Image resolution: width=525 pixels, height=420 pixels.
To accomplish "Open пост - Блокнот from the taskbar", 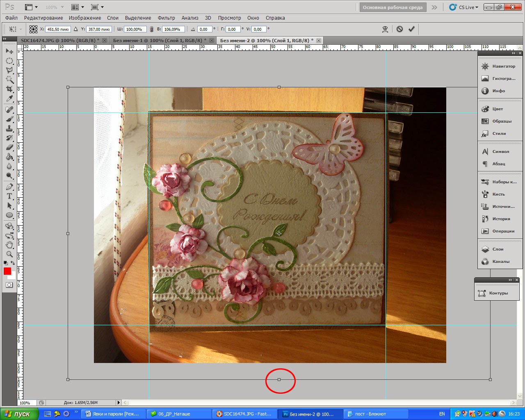I will click(x=376, y=414).
